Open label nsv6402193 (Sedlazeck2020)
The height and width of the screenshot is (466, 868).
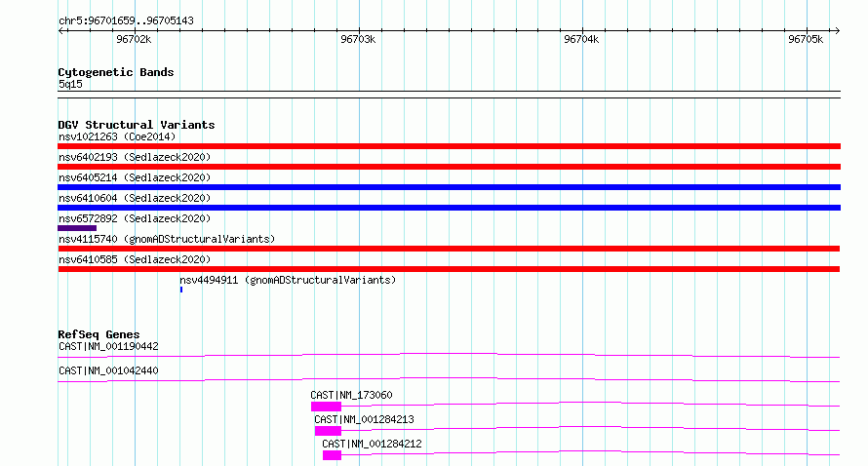pyautogui.click(x=135, y=157)
